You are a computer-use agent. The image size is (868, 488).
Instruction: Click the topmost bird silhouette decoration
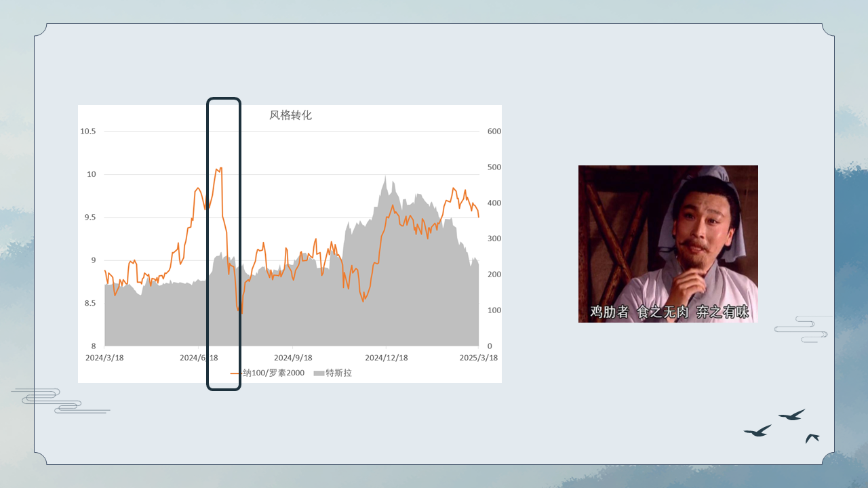point(791,415)
